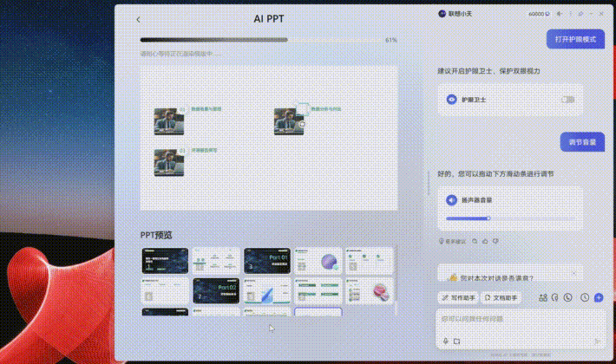This screenshot has width=616, height=364.
Task: Click the folder attach icon in input box
Action: pyautogui.click(x=456, y=341)
